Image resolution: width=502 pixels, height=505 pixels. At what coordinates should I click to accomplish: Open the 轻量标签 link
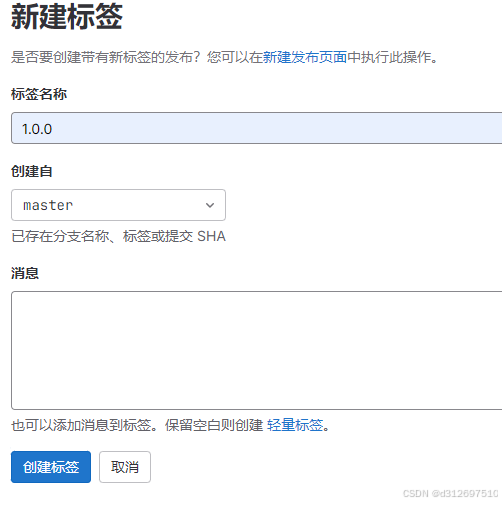pos(295,425)
